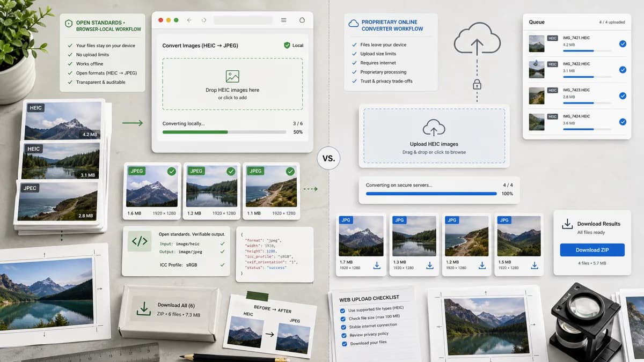Click "Drop HEIC images here" drop zone text
Image resolution: width=644 pixels, height=362 pixels.
(x=232, y=90)
